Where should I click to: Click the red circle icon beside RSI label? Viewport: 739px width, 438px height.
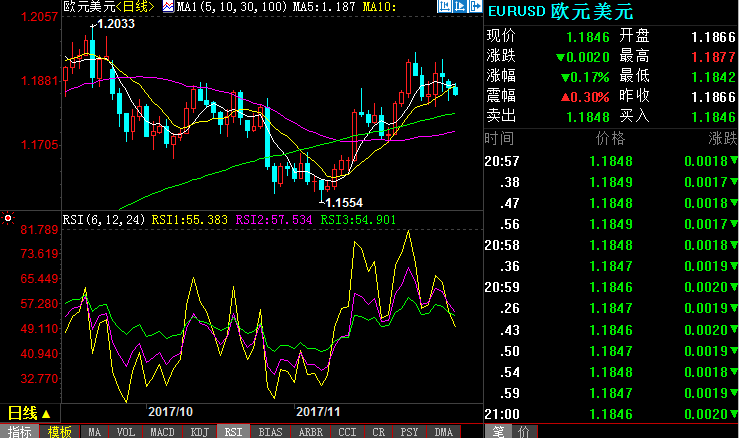(8, 218)
